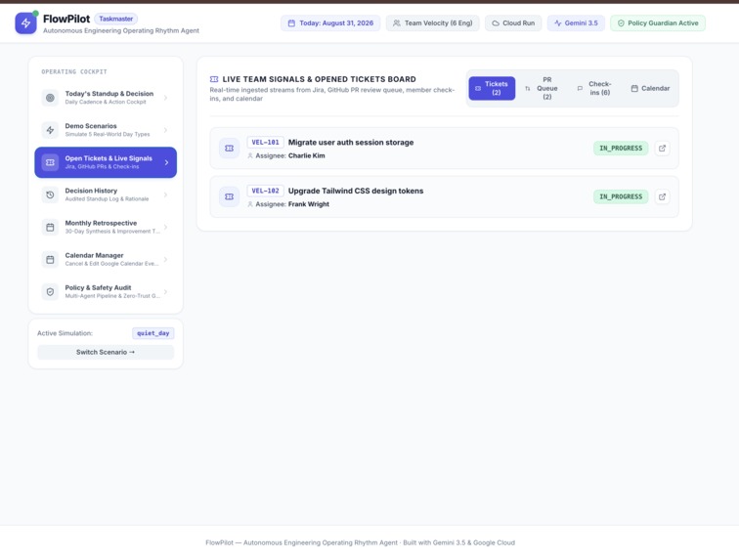Open VEL-101 via external link icon
This screenshot has width=739, height=560.
tap(662, 148)
